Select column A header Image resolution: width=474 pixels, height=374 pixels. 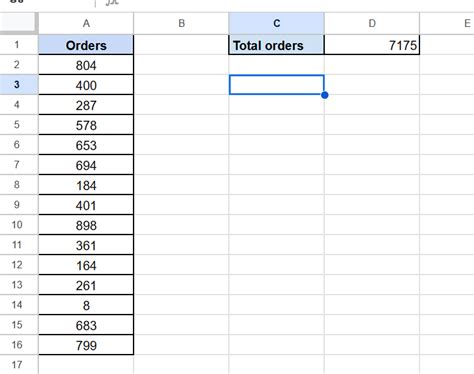[86, 23]
